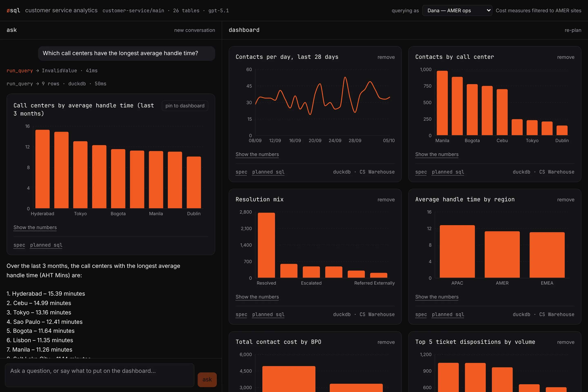Open spec for Resolution mix card
The height and width of the screenshot is (392, 588).
click(x=241, y=314)
